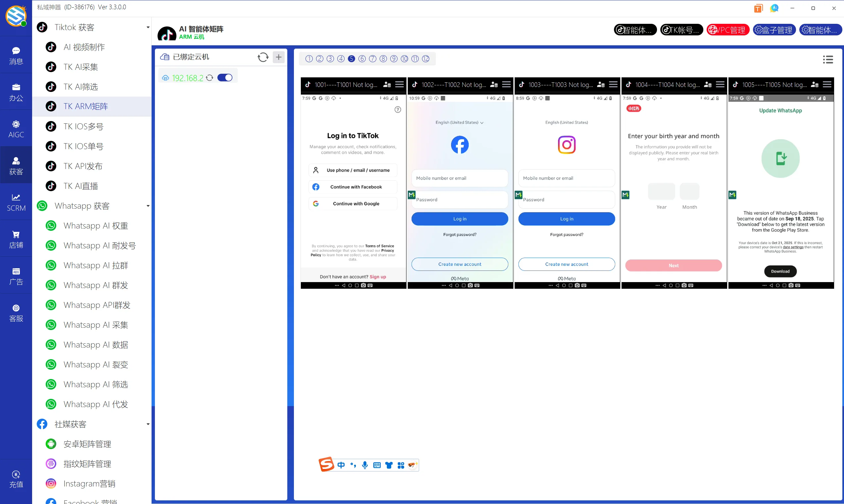Open the Whatsapp AI 拉群 menu item

coord(96,265)
